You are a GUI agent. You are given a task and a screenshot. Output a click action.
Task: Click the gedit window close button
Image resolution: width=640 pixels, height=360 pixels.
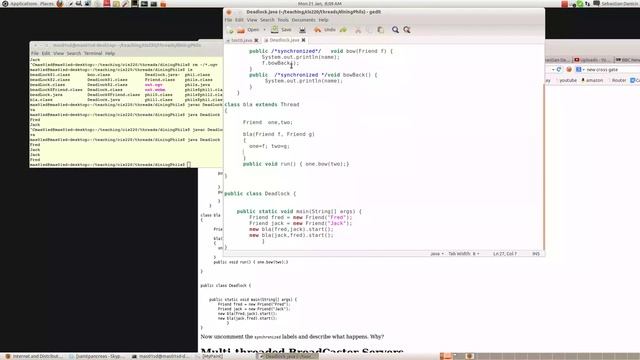coord(229,12)
